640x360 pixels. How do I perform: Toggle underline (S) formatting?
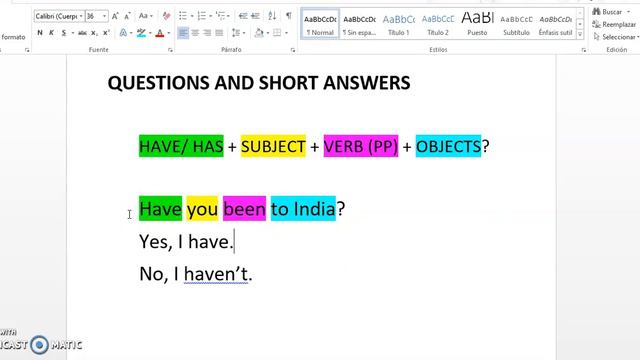click(64, 33)
